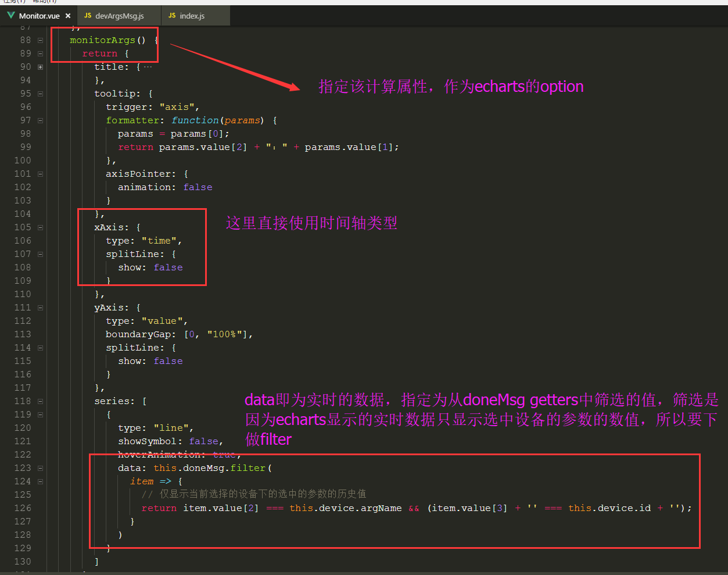Click the Chinese comment on line 125

(254, 494)
